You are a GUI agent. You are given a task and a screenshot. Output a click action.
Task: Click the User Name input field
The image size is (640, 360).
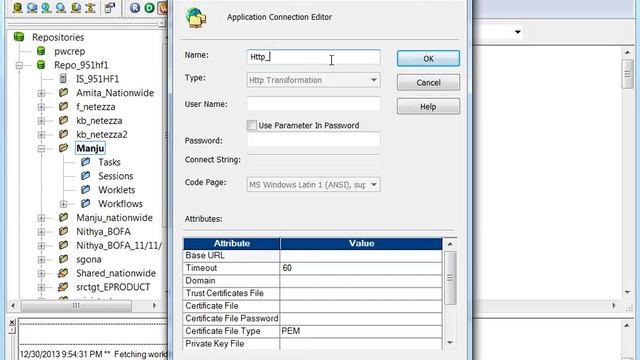click(313, 104)
